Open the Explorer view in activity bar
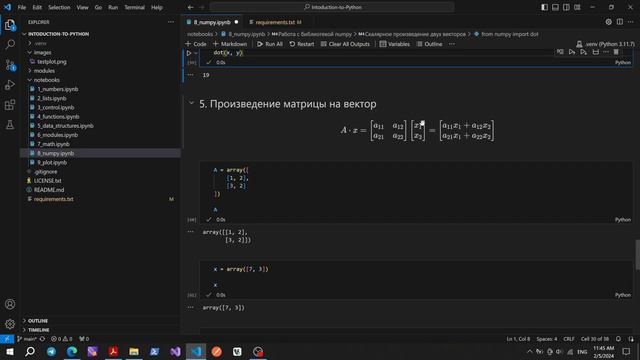The image size is (640, 360). (10, 25)
